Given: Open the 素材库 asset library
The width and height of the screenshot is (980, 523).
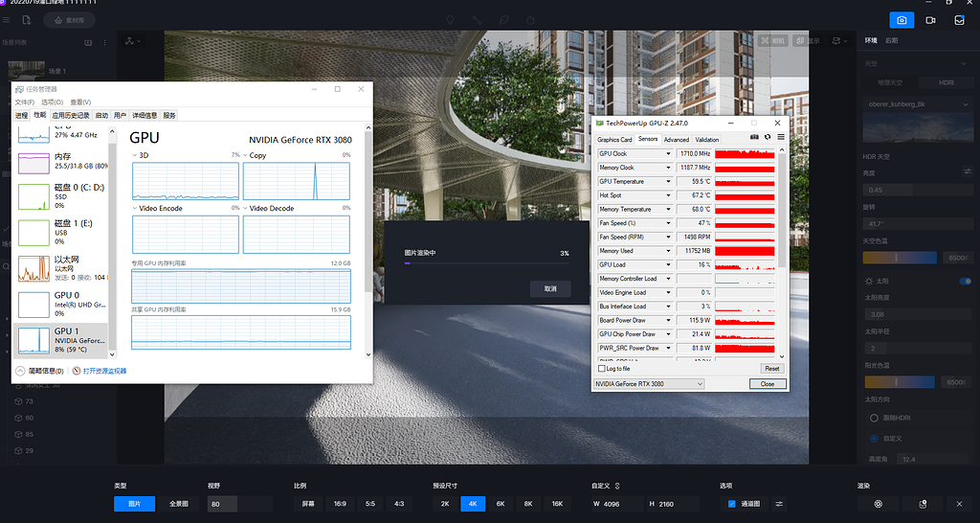Looking at the screenshot, I should click(x=69, y=20).
